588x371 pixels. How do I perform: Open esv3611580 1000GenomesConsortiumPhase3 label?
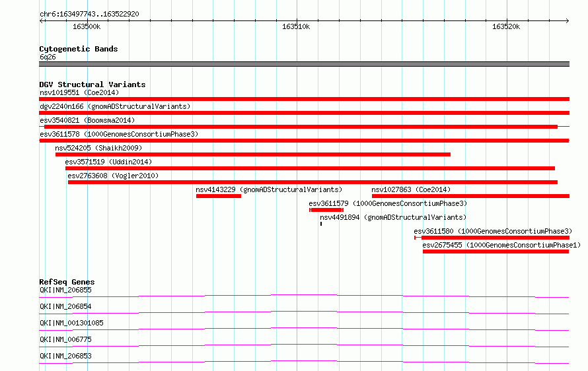coord(493,231)
